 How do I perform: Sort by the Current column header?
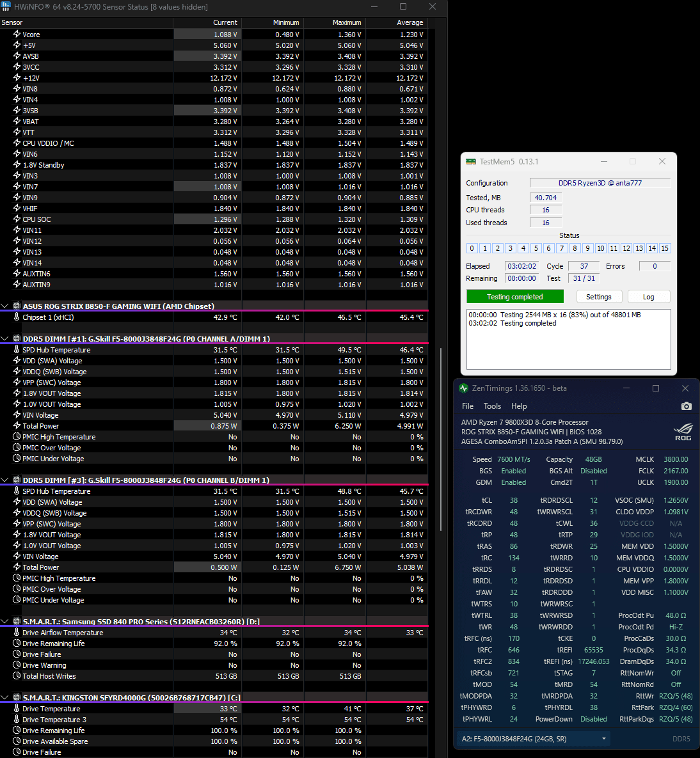(x=207, y=22)
